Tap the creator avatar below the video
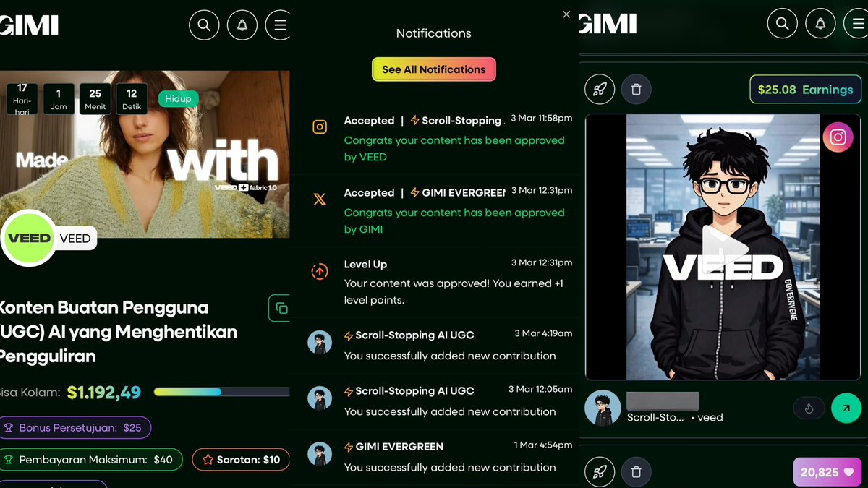The width and height of the screenshot is (868, 488). [603, 408]
